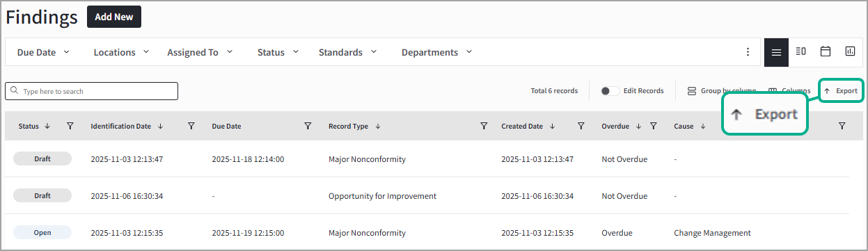Image resolution: width=868 pixels, height=251 pixels.
Task: Click the Total 6 records label
Action: pyautogui.click(x=554, y=91)
